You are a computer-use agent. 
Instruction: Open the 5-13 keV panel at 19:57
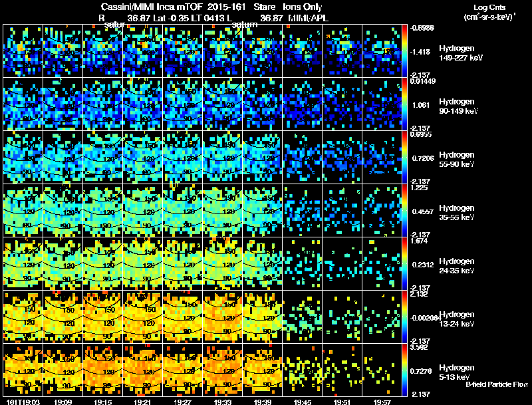point(382,370)
